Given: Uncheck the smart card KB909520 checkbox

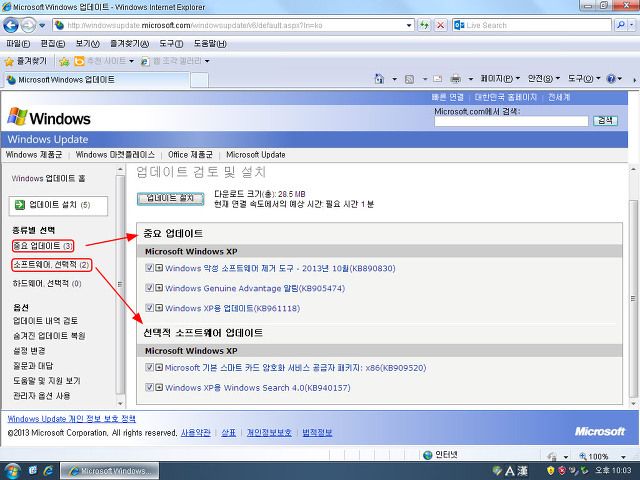Looking at the screenshot, I should [149, 367].
